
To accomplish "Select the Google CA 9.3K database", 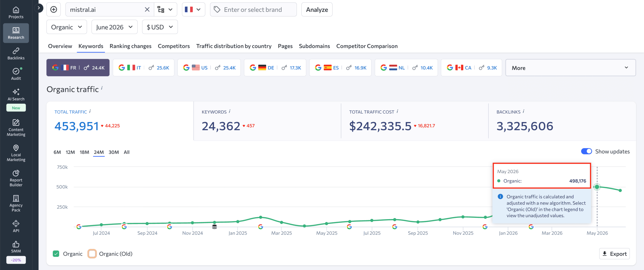I will [x=471, y=68].
